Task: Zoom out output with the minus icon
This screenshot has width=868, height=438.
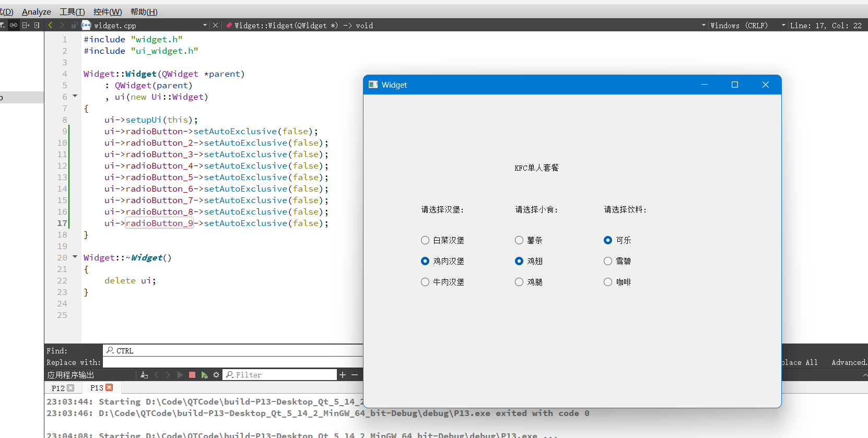Action: 355,375
